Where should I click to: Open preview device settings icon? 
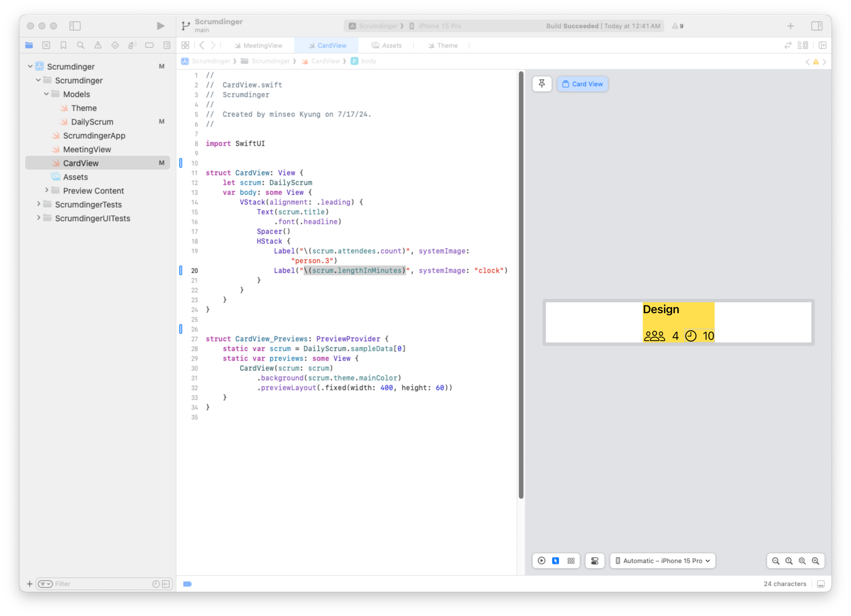(594, 561)
